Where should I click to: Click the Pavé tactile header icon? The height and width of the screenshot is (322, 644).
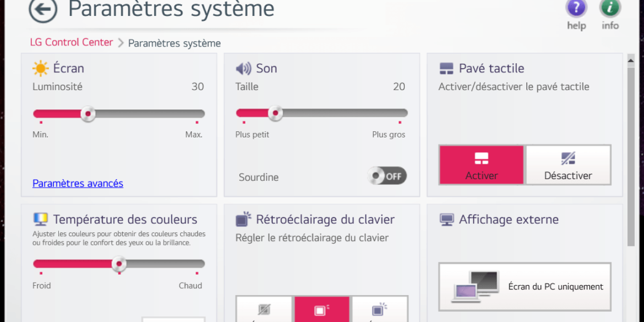pyautogui.click(x=447, y=68)
